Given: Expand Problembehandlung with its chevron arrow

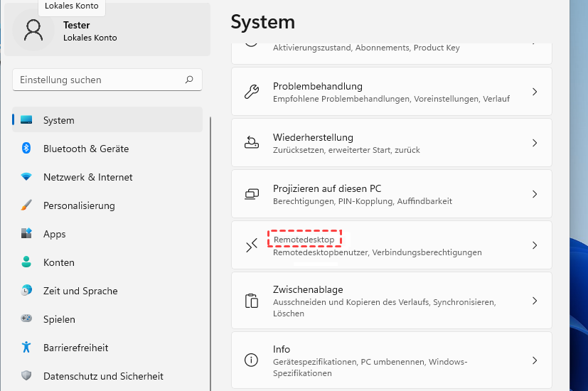Looking at the screenshot, I should tap(535, 92).
